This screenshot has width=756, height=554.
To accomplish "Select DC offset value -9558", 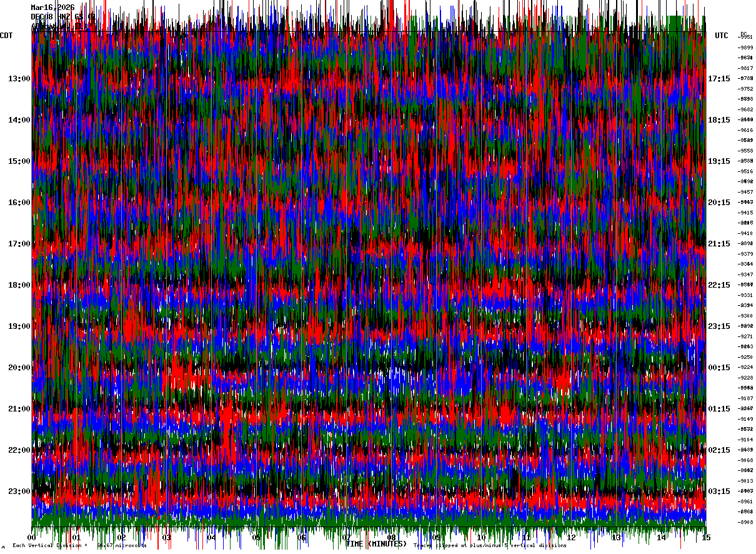I will tap(747, 151).
